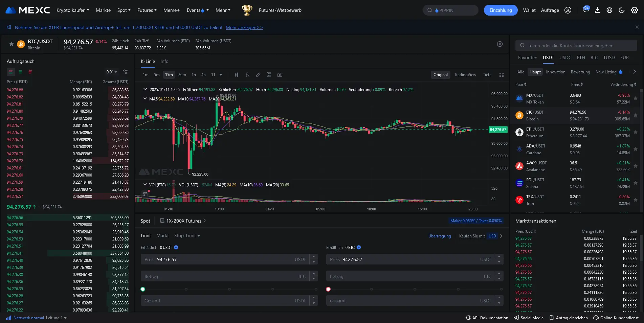Open the indicator settings icon on volume pane
Image resolution: width=644 pixels, height=323 pixels.
[x=145, y=194]
